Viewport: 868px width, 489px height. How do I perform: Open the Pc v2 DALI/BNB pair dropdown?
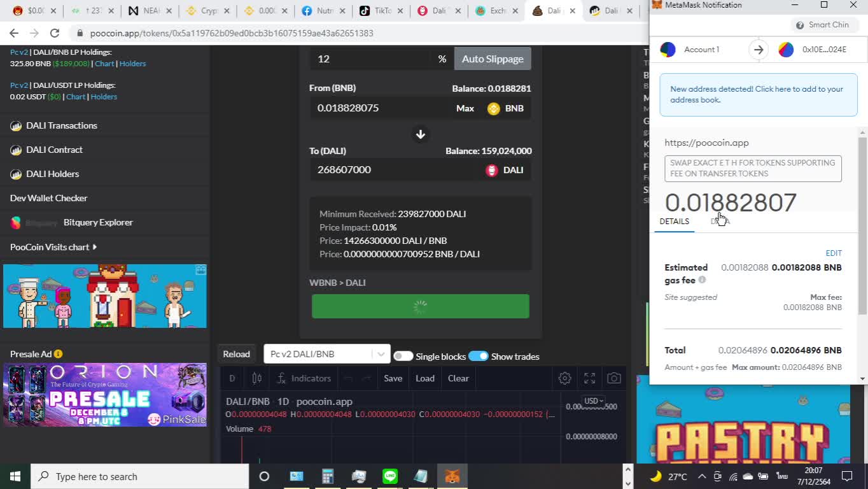click(326, 354)
